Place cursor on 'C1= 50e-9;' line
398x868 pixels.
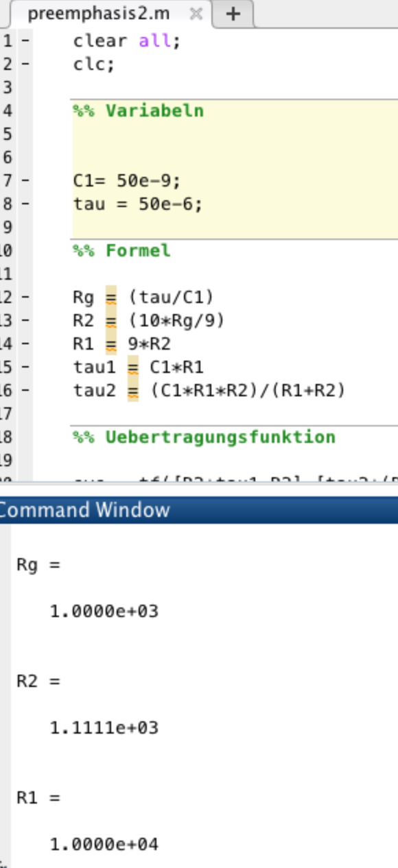coord(127,181)
